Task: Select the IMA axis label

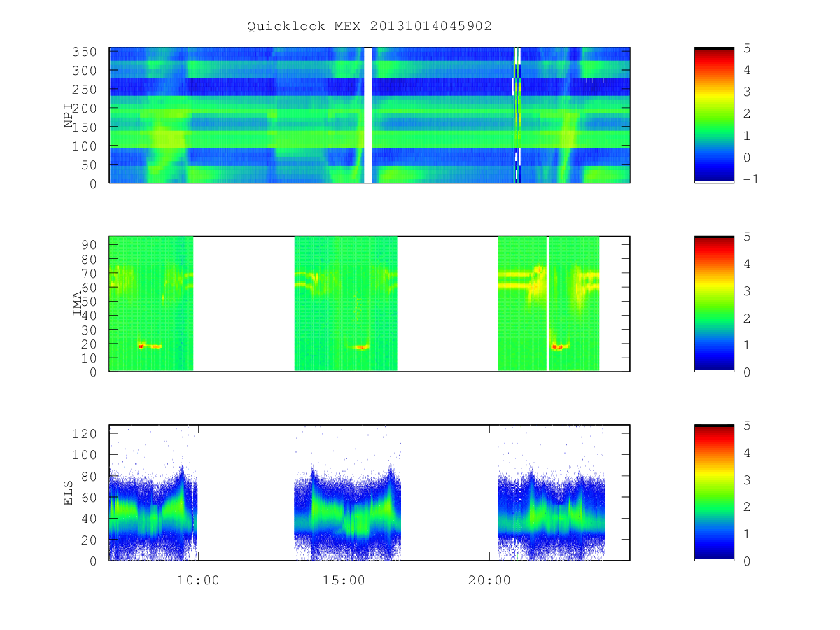Action: 77,304
